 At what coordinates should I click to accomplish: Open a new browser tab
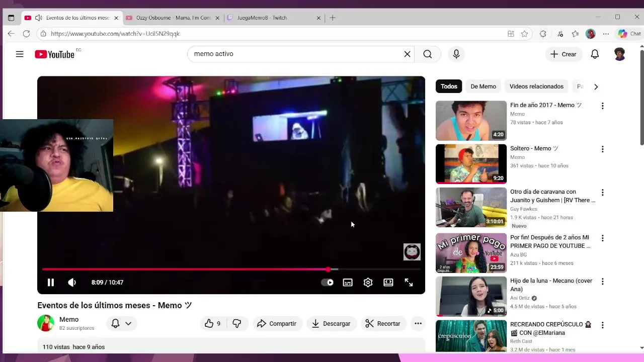tap(333, 18)
